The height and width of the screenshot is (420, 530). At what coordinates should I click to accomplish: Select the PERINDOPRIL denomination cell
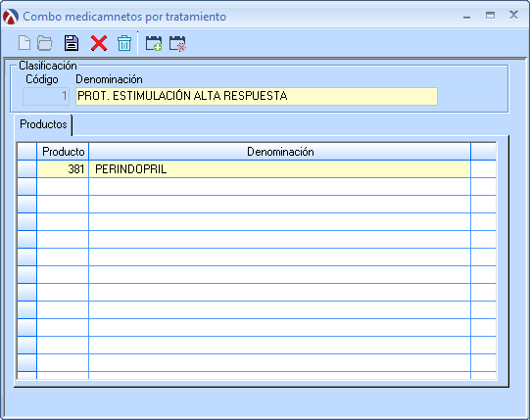279,169
